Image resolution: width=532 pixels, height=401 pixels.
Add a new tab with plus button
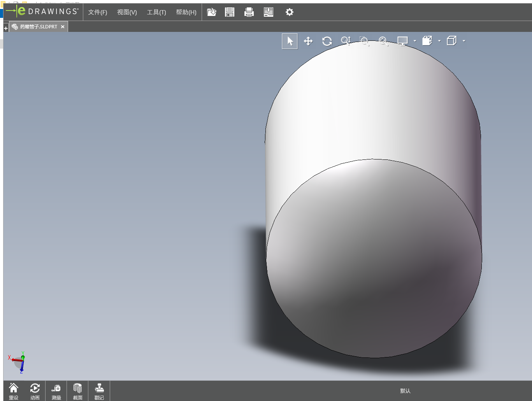[6, 28]
